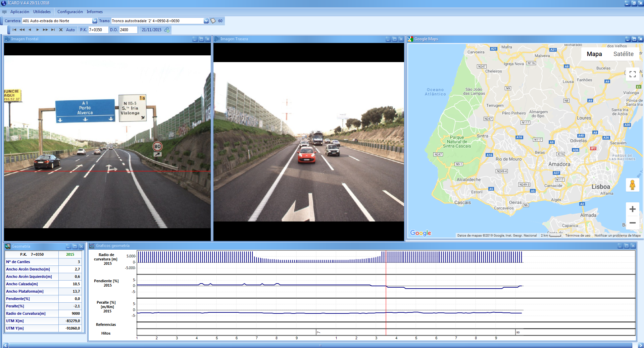The image size is (644, 348).
Task: Expand the Carretera dropdown list
Action: coord(95,21)
